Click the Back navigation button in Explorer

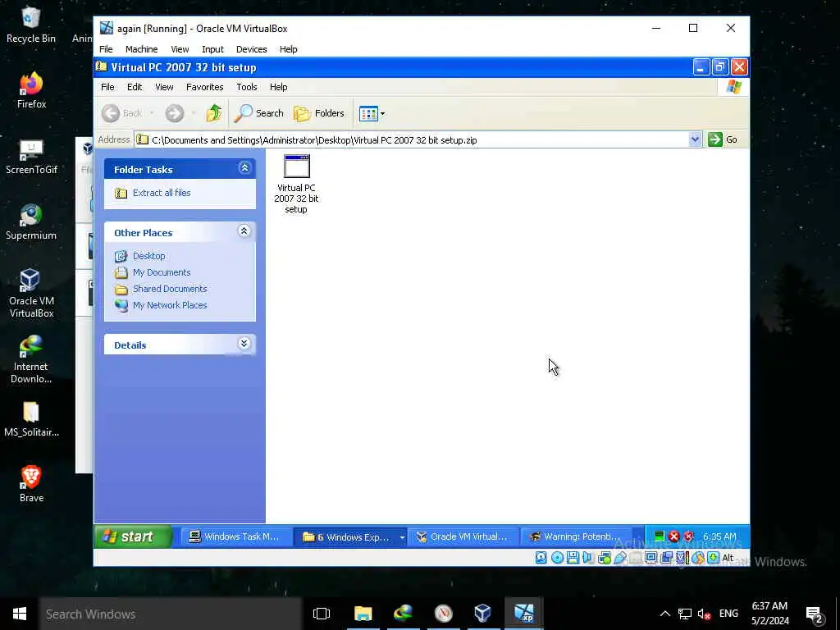tap(121, 113)
